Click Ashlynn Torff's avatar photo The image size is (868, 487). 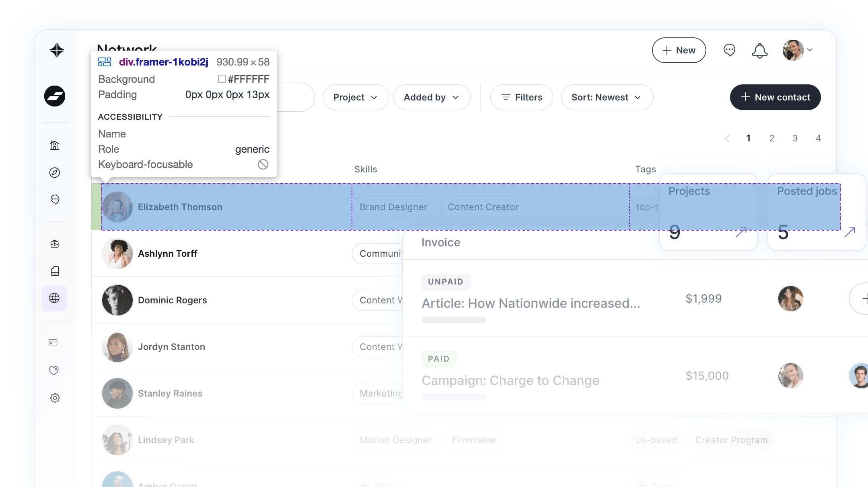point(117,254)
